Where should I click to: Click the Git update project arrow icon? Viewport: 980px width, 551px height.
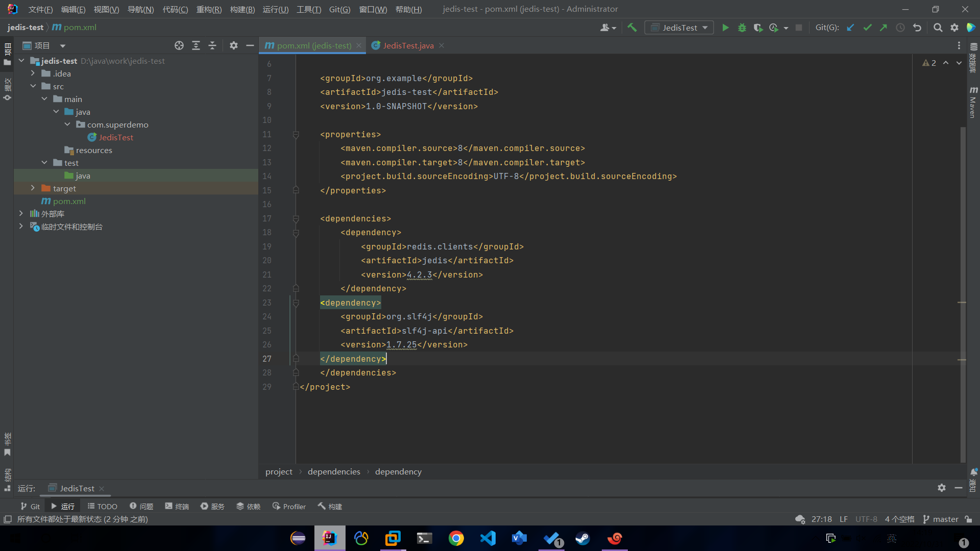click(x=850, y=28)
